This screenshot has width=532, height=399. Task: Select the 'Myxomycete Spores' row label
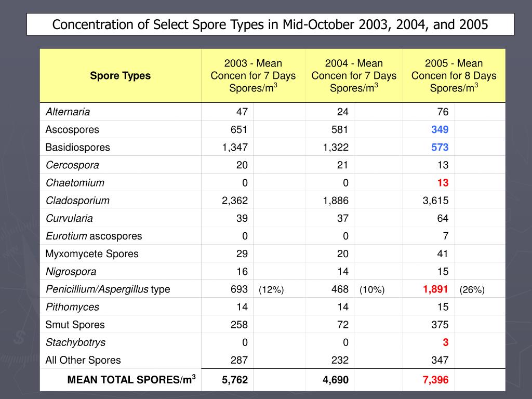[x=92, y=254]
